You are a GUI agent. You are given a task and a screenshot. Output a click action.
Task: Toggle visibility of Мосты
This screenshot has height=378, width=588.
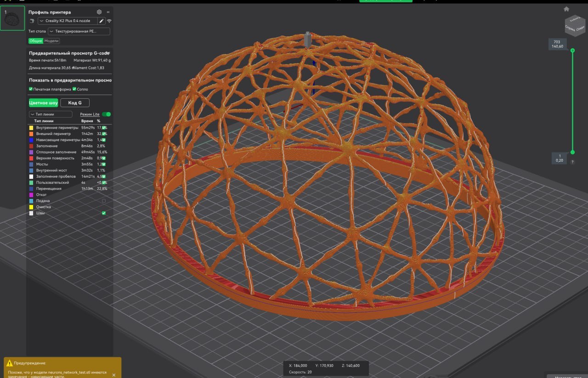pos(104,164)
